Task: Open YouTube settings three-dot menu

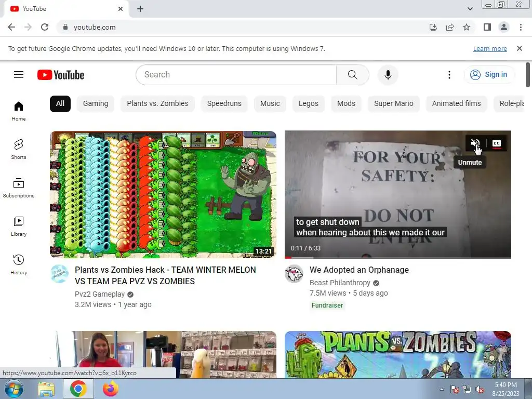Action: (449, 75)
